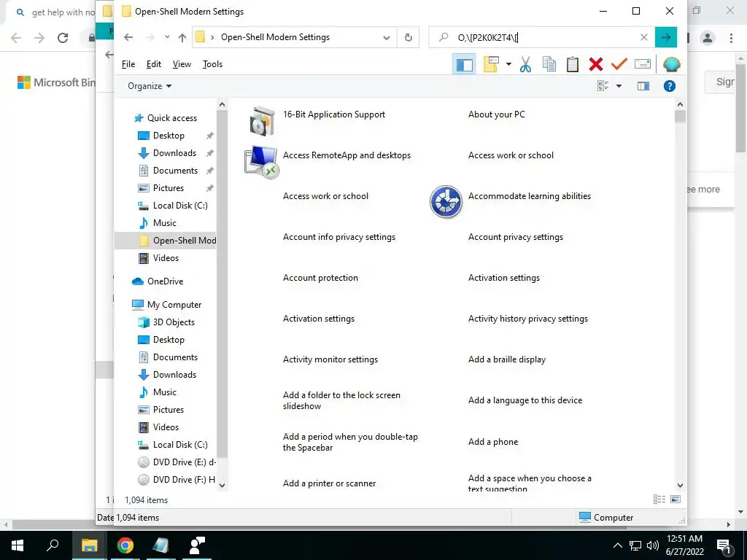
Task: Open the recent locations dropdown chevron
Action: click(167, 36)
